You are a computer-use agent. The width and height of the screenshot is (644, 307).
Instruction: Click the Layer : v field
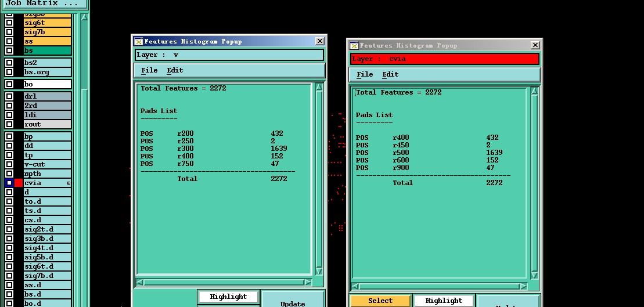point(229,55)
